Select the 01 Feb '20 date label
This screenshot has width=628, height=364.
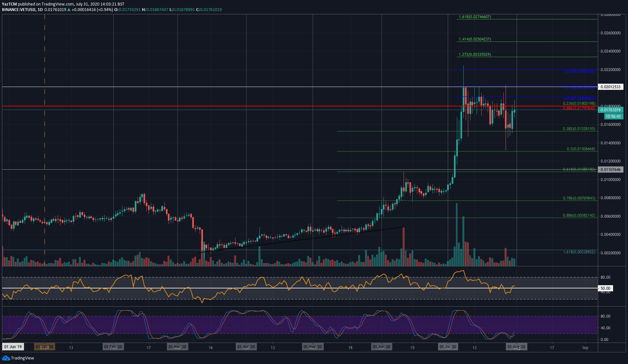(113, 347)
